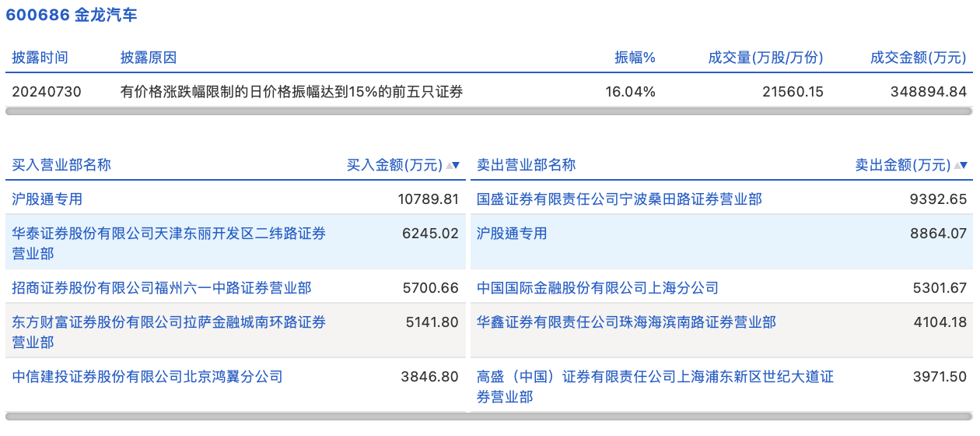
Task: Click the 披露时间 column header
Action: click(40, 58)
